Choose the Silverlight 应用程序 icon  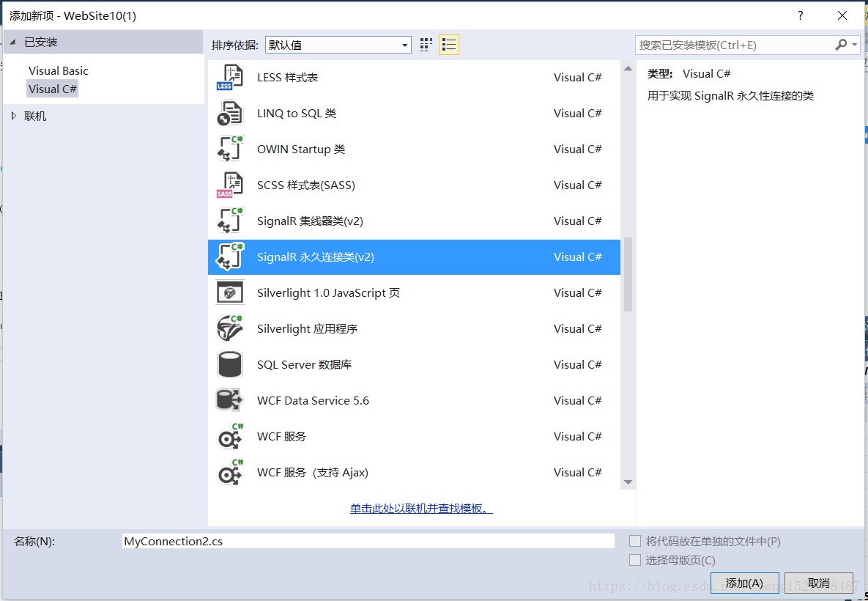(x=230, y=329)
